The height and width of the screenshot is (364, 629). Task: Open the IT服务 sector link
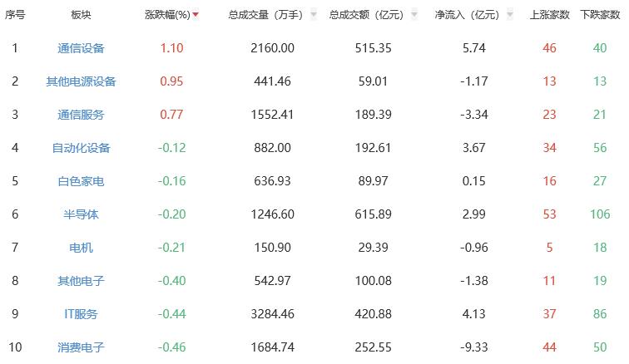click(81, 314)
